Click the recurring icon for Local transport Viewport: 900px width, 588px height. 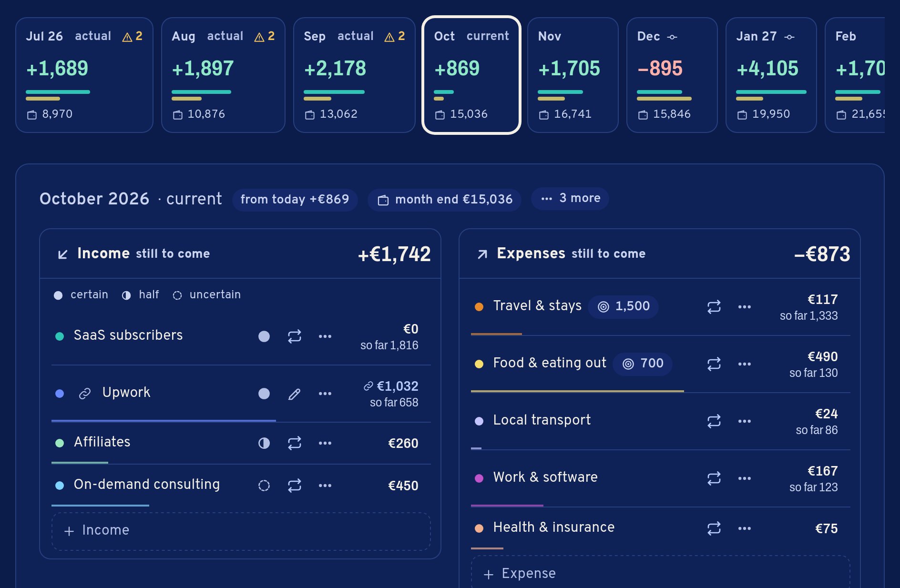tap(714, 421)
